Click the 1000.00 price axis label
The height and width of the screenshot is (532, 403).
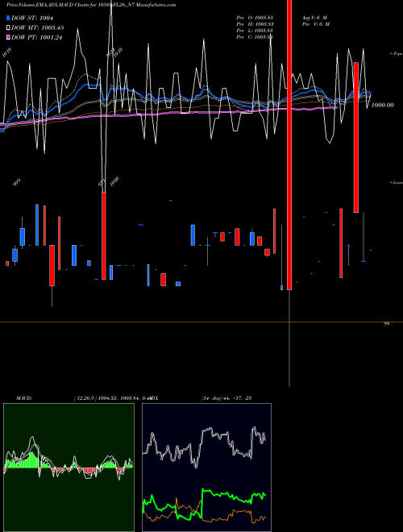[x=383, y=105]
